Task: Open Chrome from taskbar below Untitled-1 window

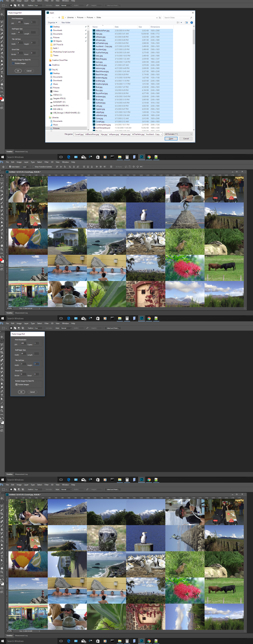Action: [x=149, y=318]
